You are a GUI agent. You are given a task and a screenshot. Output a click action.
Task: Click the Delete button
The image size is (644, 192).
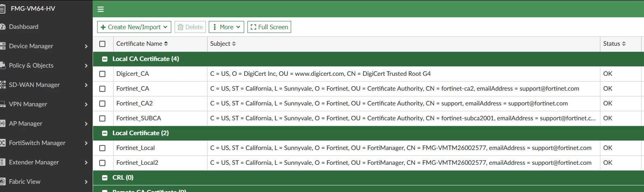coord(190,27)
